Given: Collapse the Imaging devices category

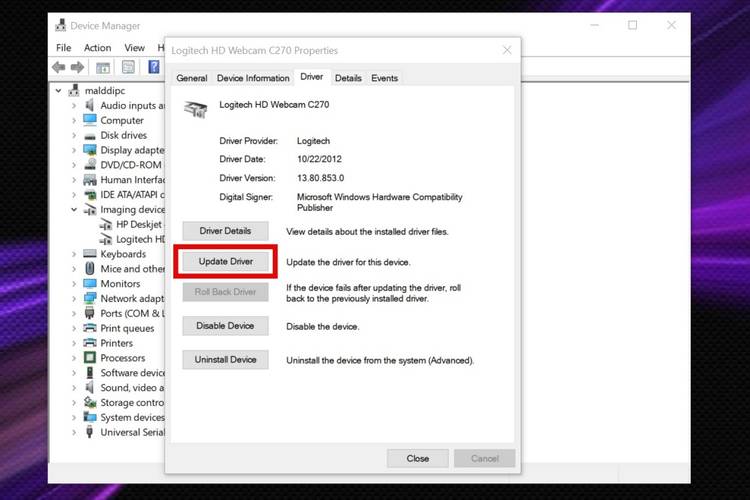Looking at the screenshot, I should point(74,209).
